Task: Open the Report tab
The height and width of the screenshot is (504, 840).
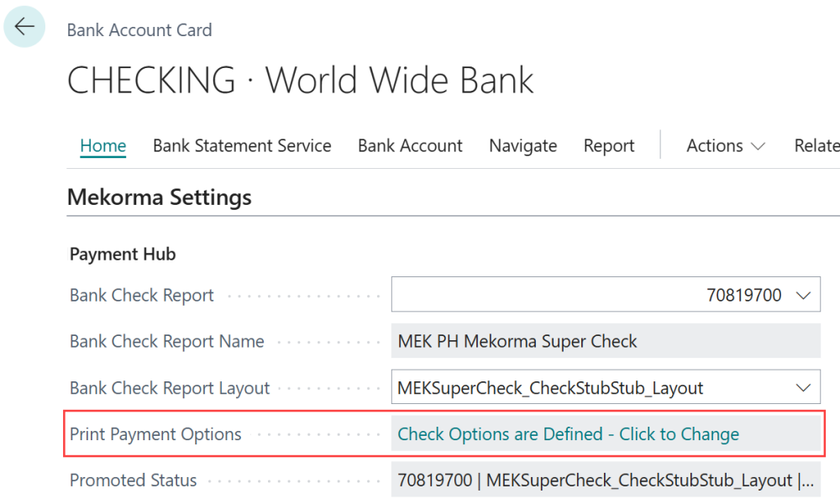Action: 608,145
